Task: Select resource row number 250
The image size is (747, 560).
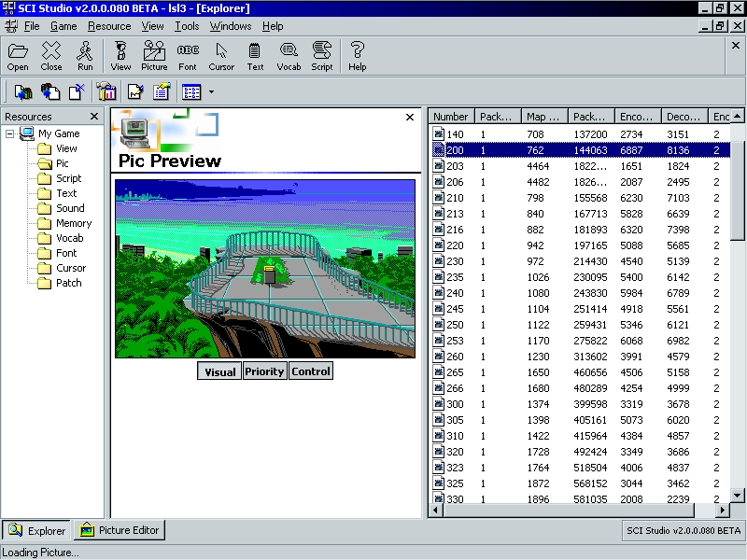Action: click(x=455, y=325)
